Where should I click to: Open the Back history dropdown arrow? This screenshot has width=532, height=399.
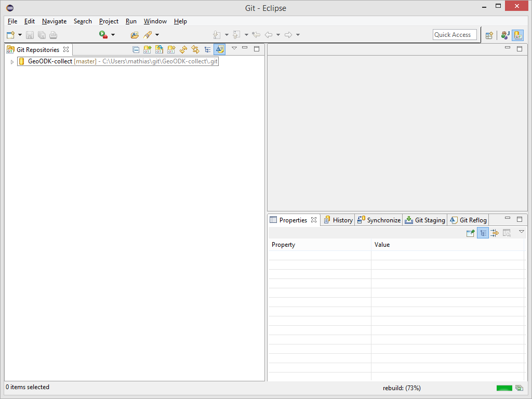click(278, 35)
